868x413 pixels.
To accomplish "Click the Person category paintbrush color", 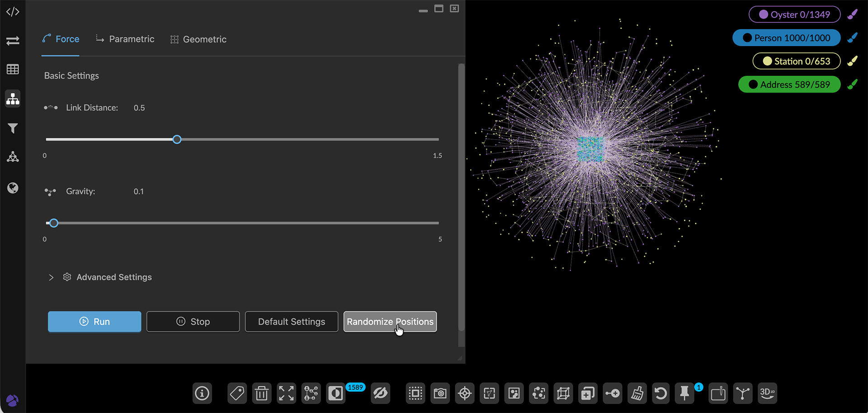I will tap(852, 38).
